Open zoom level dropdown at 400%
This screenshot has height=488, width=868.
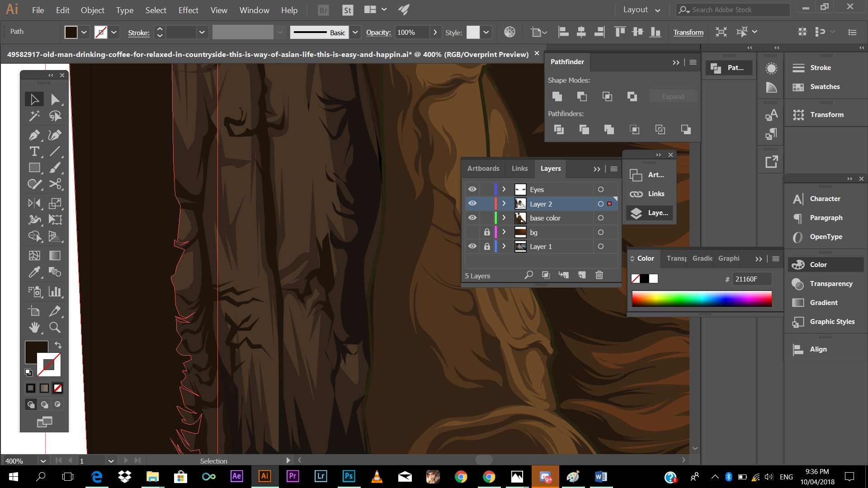pyautogui.click(x=43, y=461)
